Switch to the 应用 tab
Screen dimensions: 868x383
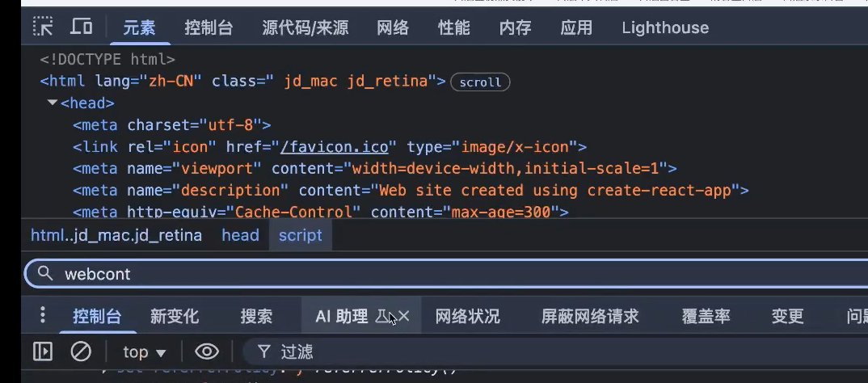tap(576, 27)
